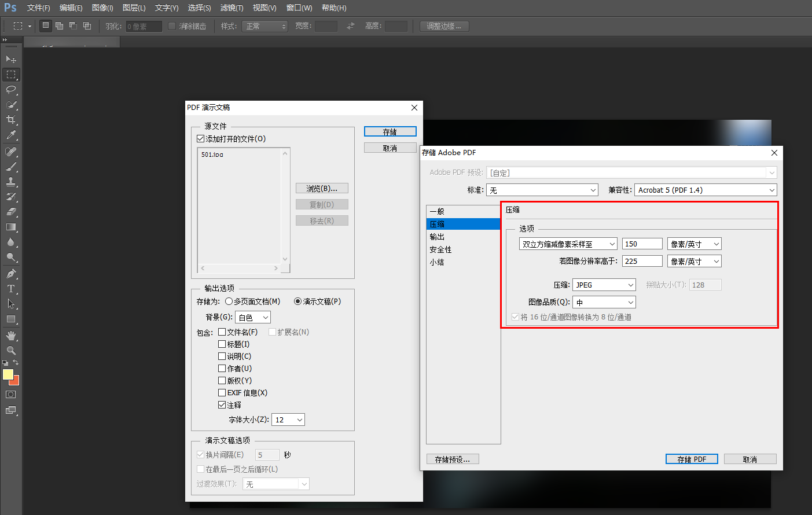
Task: Open the 滤镜(T) menu
Action: click(x=231, y=8)
